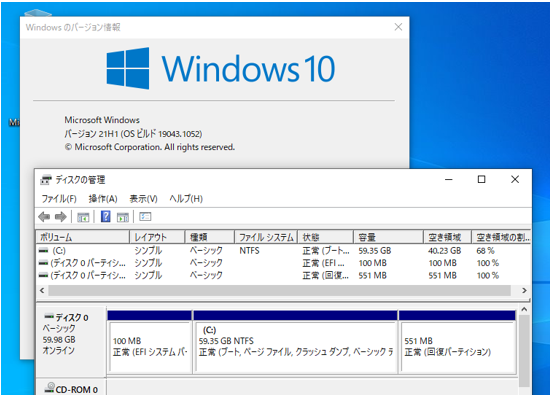
Task: Click the volume list horizontal scrollbar thumb
Action: tap(280, 290)
